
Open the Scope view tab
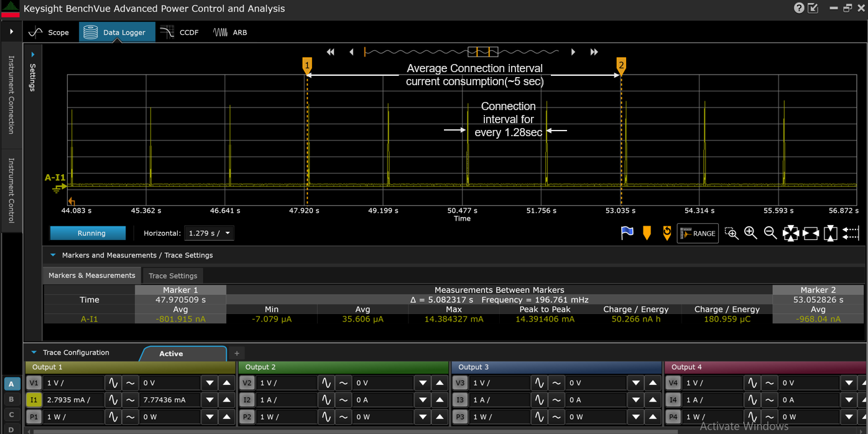click(50, 31)
